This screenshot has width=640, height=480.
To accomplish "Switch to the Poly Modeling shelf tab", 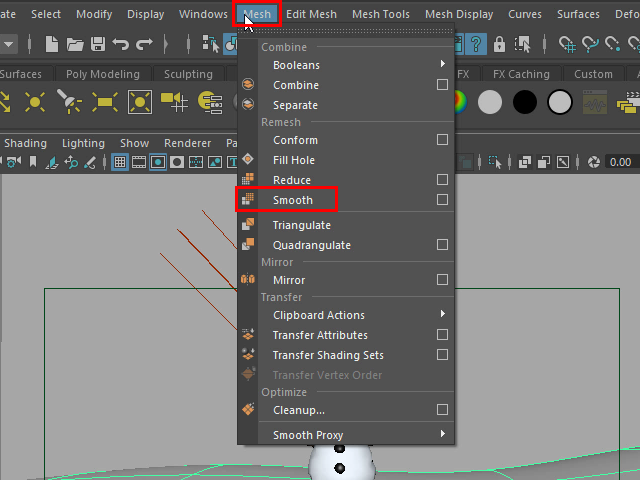I will [x=103, y=74].
